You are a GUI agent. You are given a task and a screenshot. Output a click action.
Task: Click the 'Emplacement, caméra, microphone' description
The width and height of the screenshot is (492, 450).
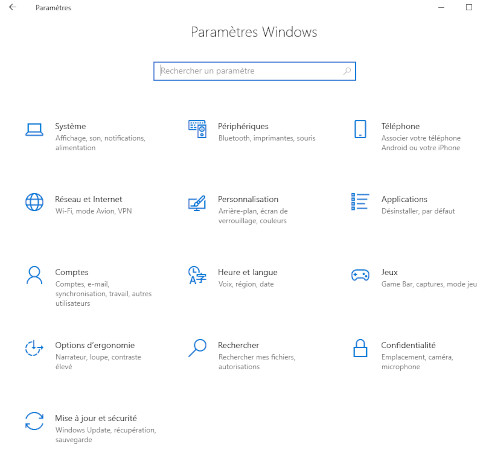click(x=417, y=362)
